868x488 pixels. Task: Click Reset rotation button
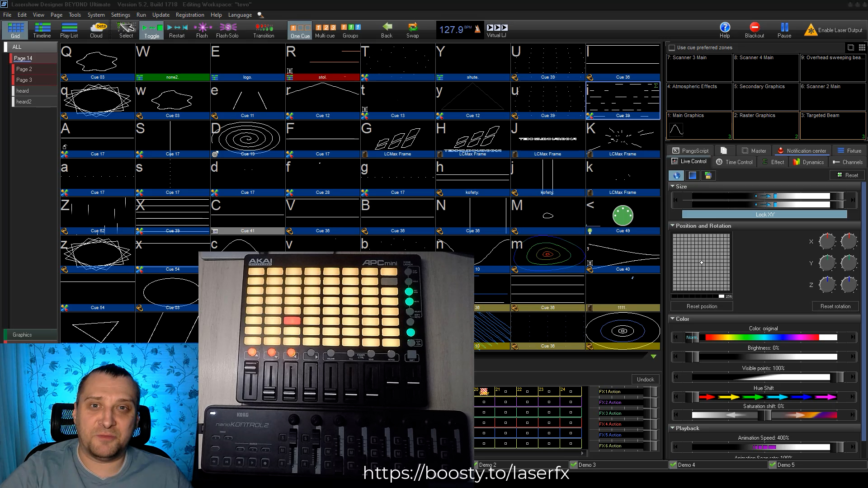coord(835,306)
